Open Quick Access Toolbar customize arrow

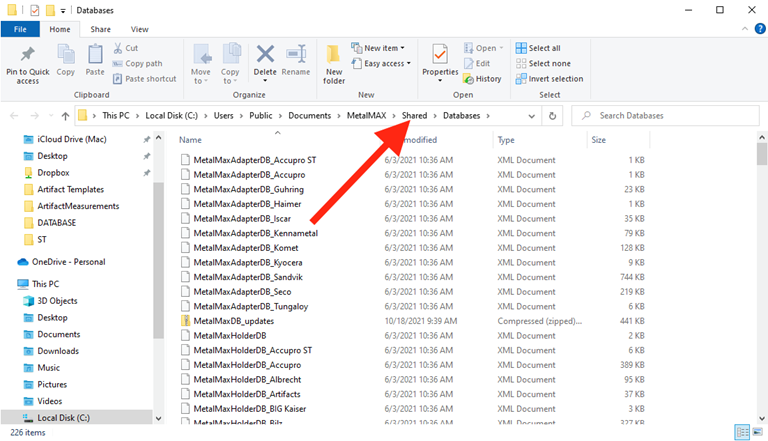tap(63, 10)
